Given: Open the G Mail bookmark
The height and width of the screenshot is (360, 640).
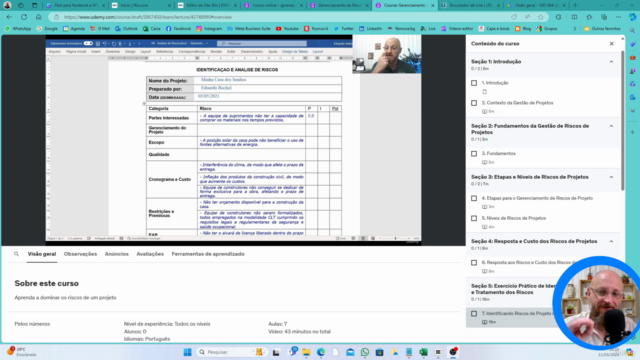Looking at the screenshot, I should click(100, 29).
